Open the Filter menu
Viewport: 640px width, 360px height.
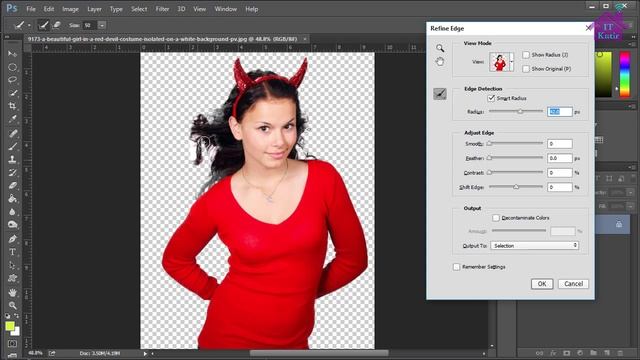pyautogui.click(x=162, y=9)
